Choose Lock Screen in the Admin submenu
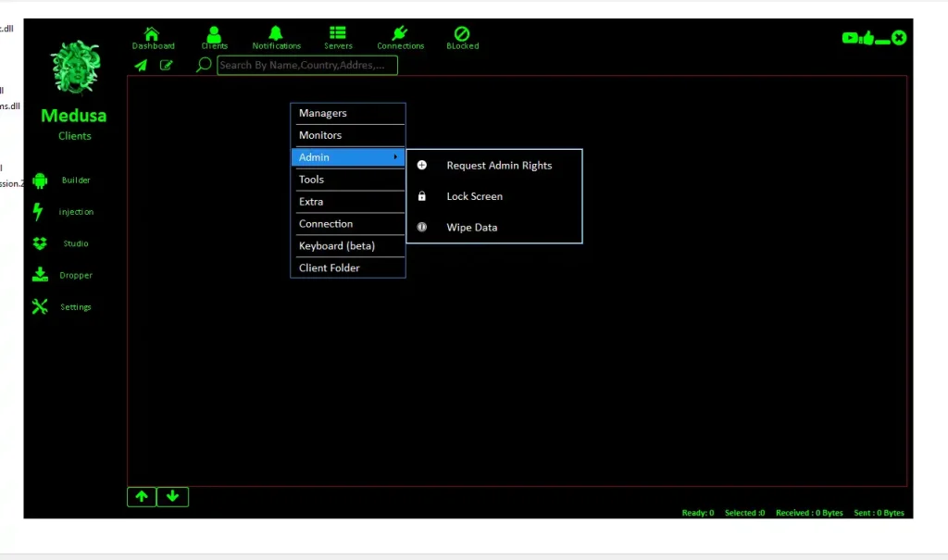948x560 pixels. coord(477,196)
